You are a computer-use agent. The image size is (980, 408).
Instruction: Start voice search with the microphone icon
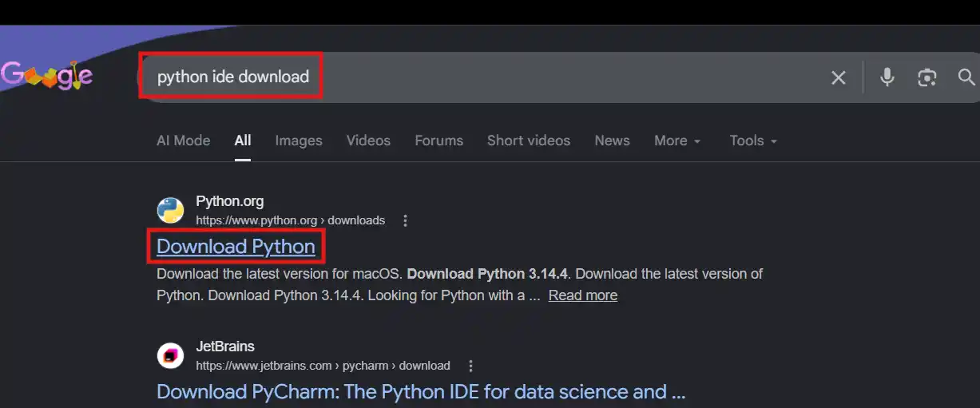coord(887,77)
